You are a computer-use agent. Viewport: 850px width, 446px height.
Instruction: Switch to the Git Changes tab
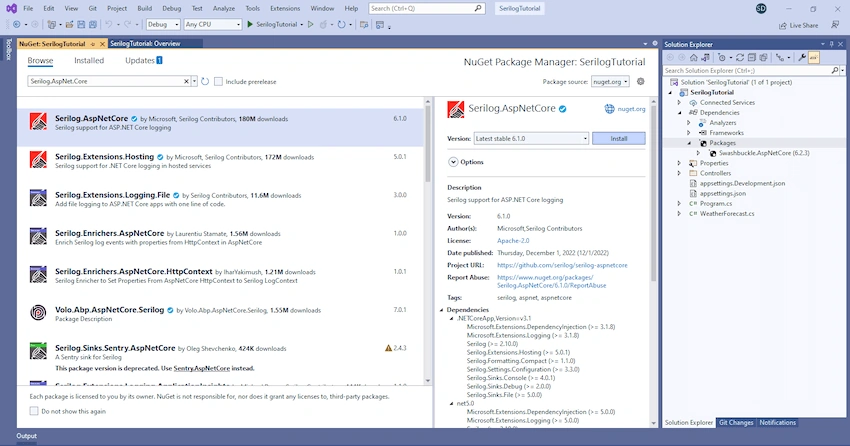(x=736, y=423)
